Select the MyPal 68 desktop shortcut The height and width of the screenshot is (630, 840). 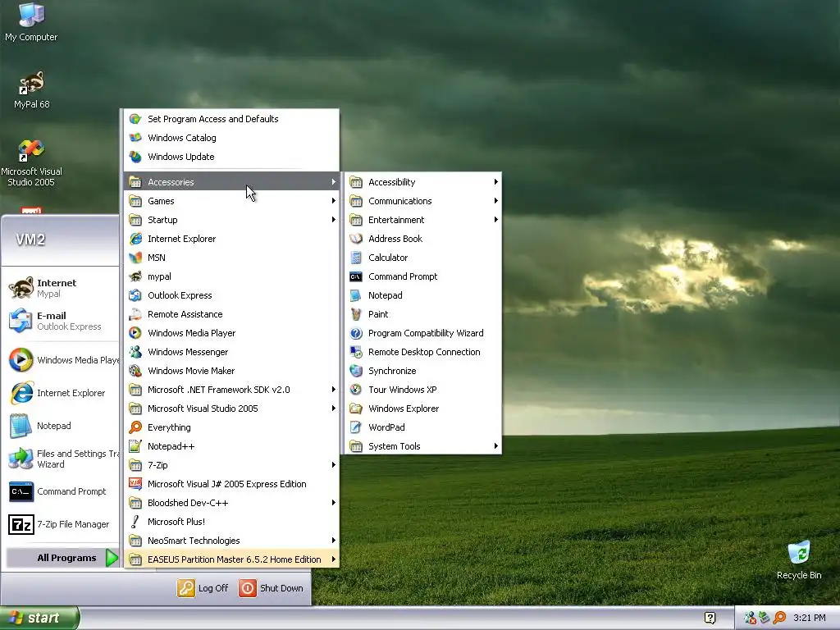coord(31,89)
